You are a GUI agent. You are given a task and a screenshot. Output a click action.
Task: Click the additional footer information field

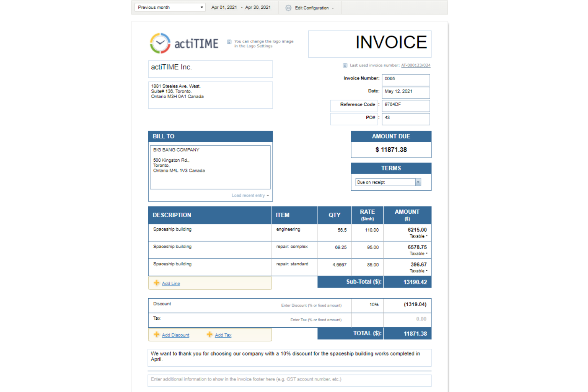coord(289,380)
